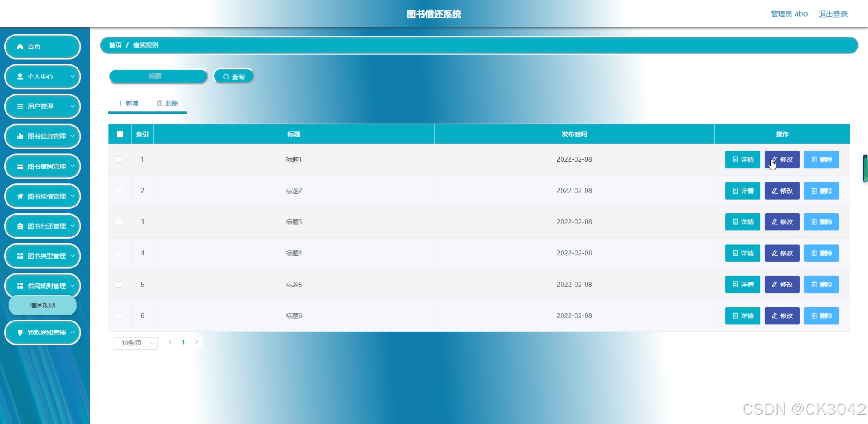Screen dimensions: 868x424
Task: Click the clipboard icon beside 图书归还管理
Action: point(20,226)
